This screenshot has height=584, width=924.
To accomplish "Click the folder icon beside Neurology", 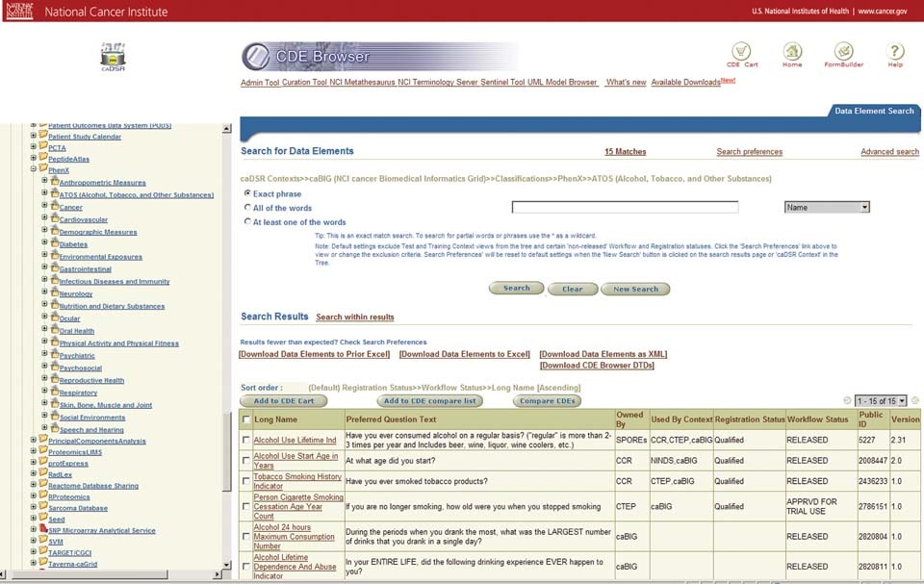I will click(54, 292).
